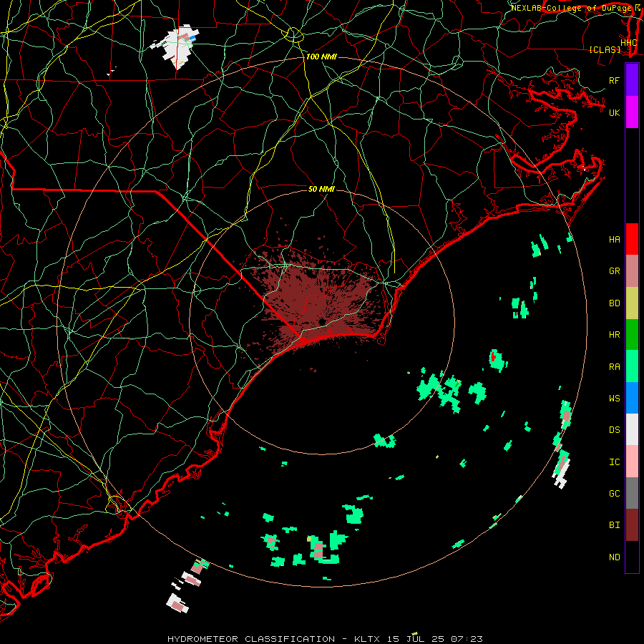Select the brown BI biological legend swatch
644x644 pixels.
pyautogui.click(x=632, y=525)
